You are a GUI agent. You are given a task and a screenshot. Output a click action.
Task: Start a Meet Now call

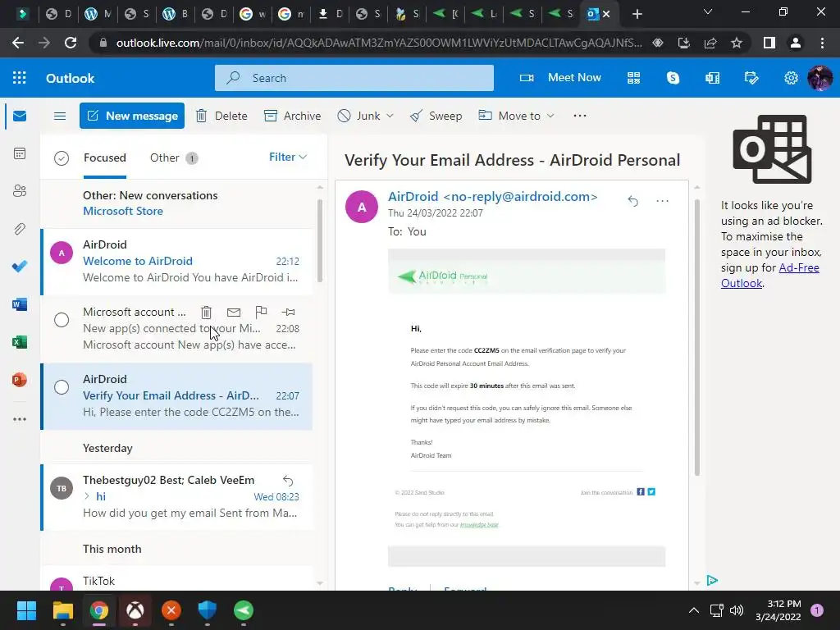pos(560,78)
